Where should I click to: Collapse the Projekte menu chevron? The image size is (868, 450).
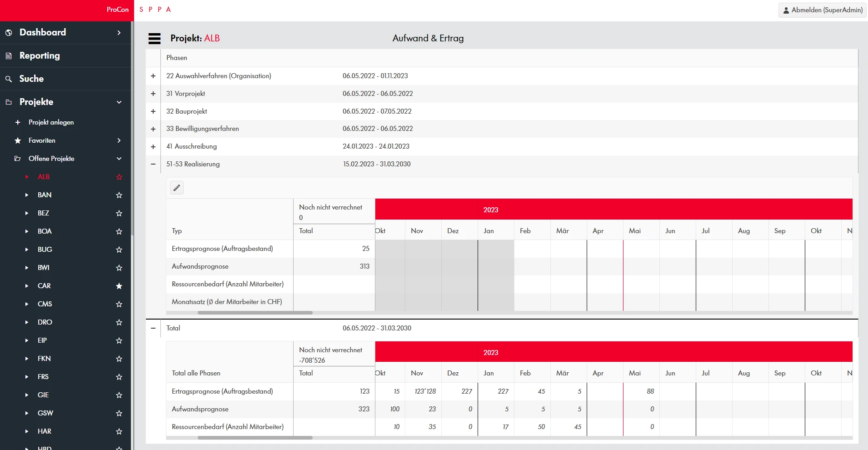tap(119, 102)
